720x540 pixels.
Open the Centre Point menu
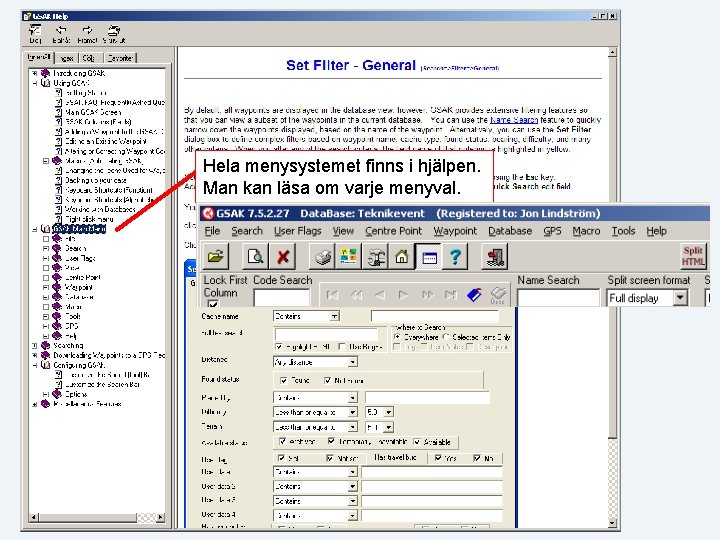(x=394, y=231)
